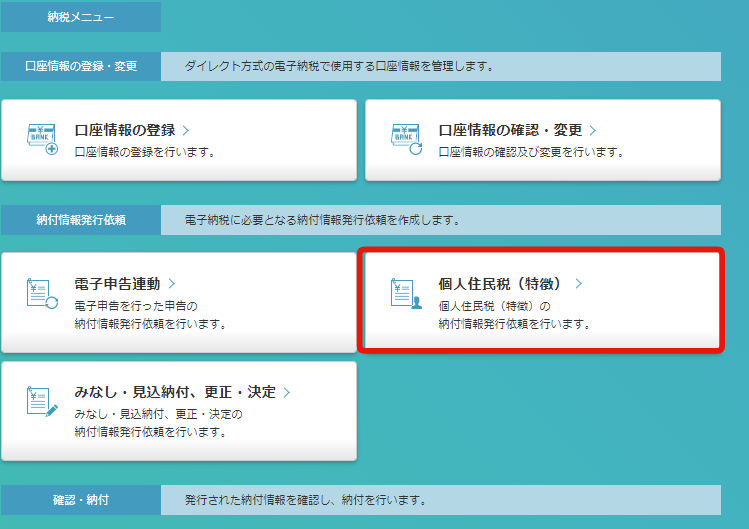Image resolution: width=749 pixels, height=529 pixels.
Task: Click the bank-refresh icon for 口座情報の確認・変更
Action: coord(407,140)
